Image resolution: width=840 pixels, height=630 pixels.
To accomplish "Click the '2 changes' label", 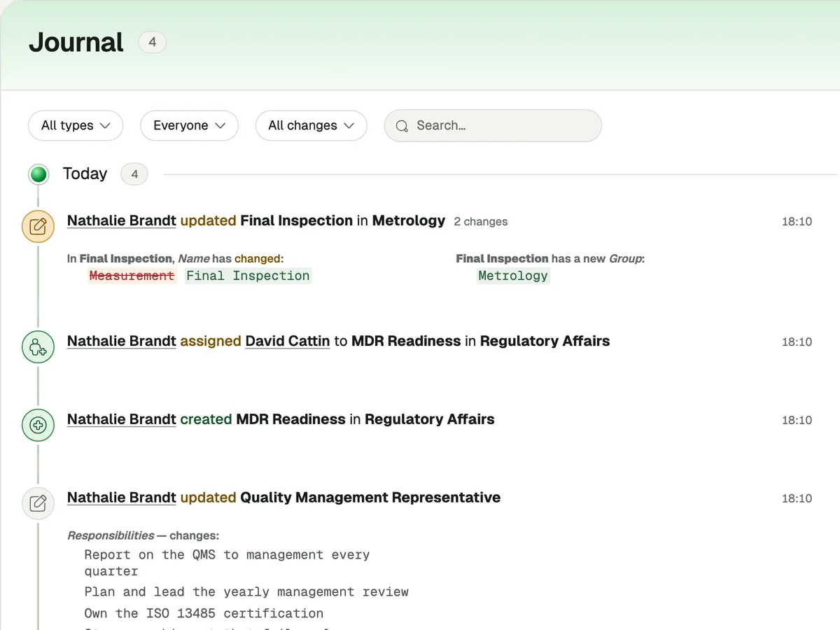I will 481,221.
